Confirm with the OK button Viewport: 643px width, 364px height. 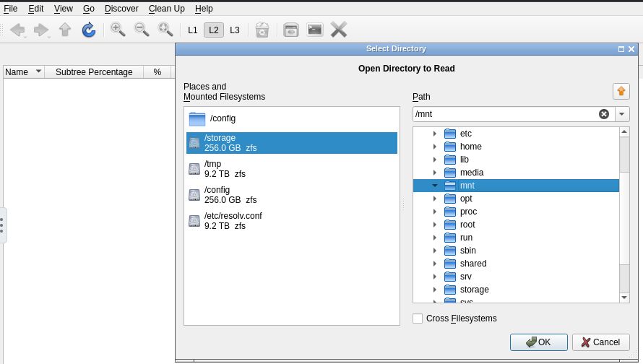point(539,342)
